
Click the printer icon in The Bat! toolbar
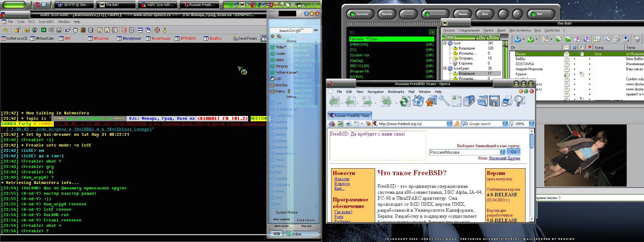pyautogui.click(x=616, y=39)
